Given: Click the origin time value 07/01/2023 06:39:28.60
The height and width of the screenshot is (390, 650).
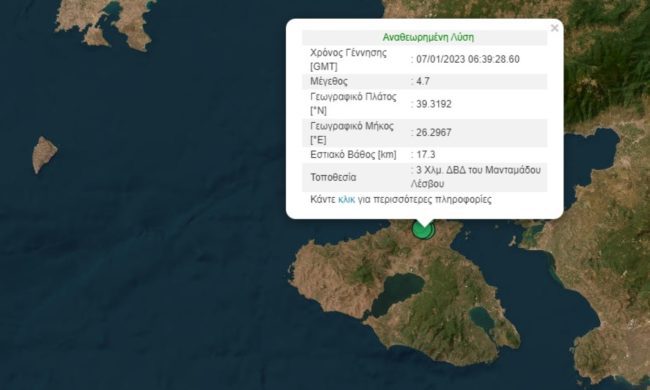Looking at the screenshot, I should (468, 59).
